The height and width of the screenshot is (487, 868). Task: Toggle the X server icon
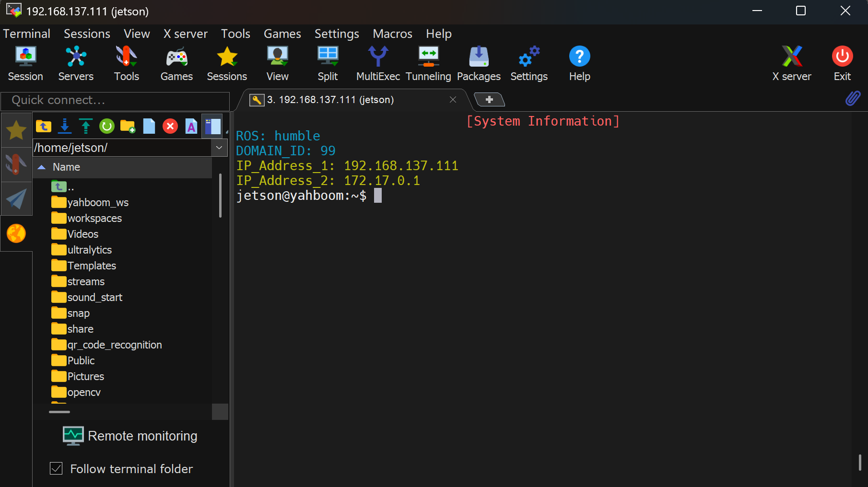tap(792, 64)
